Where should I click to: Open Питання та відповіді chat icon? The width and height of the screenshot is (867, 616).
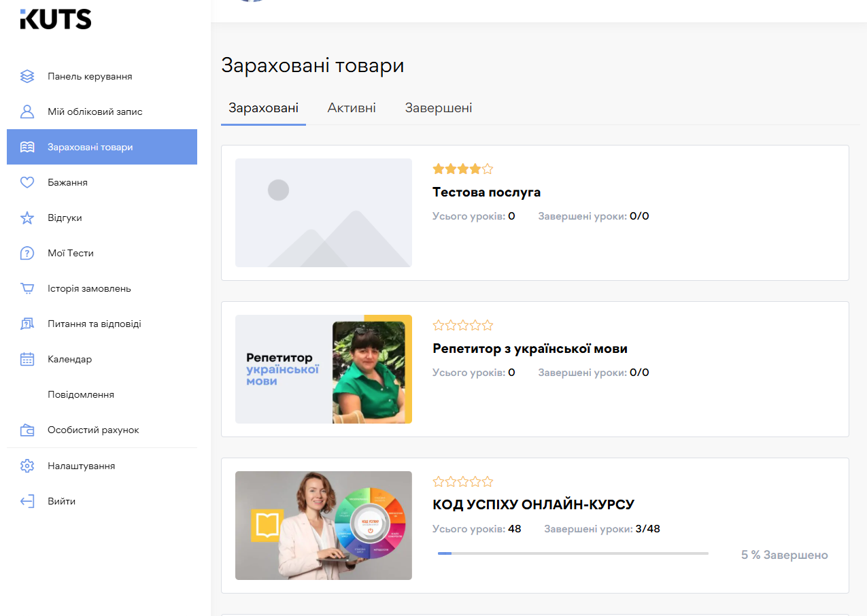(27, 324)
